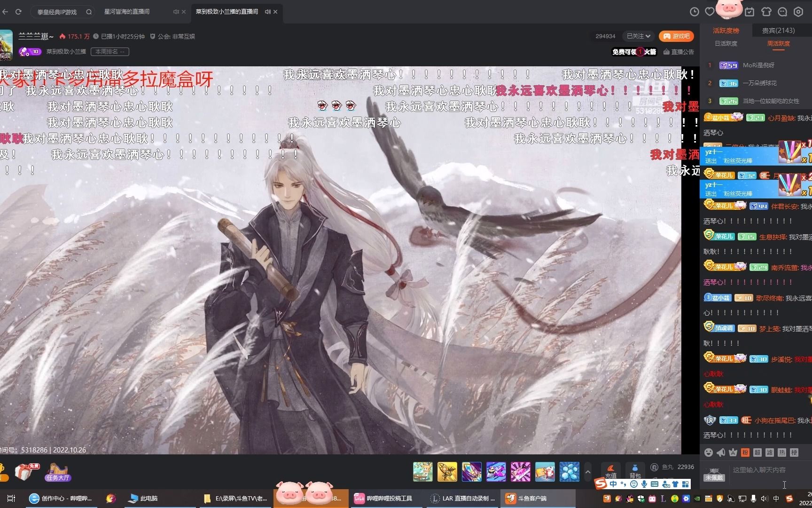Image resolution: width=812 pixels, height=508 pixels.
Task: Click 本周排名 badge
Action: (110, 52)
